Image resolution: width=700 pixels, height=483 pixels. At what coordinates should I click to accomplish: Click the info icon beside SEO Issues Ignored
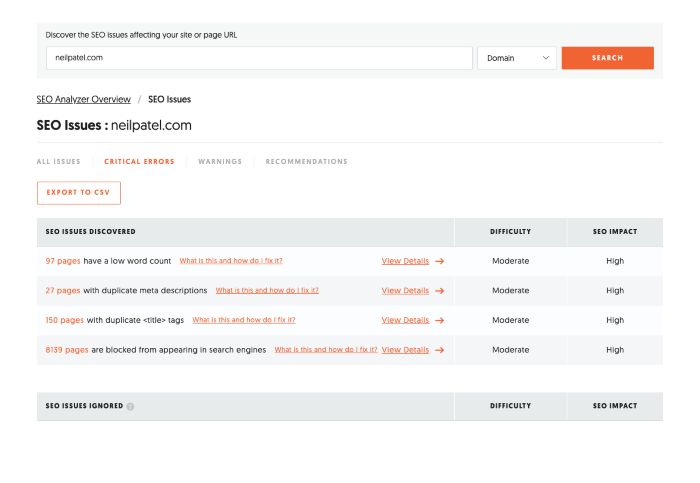click(130, 406)
